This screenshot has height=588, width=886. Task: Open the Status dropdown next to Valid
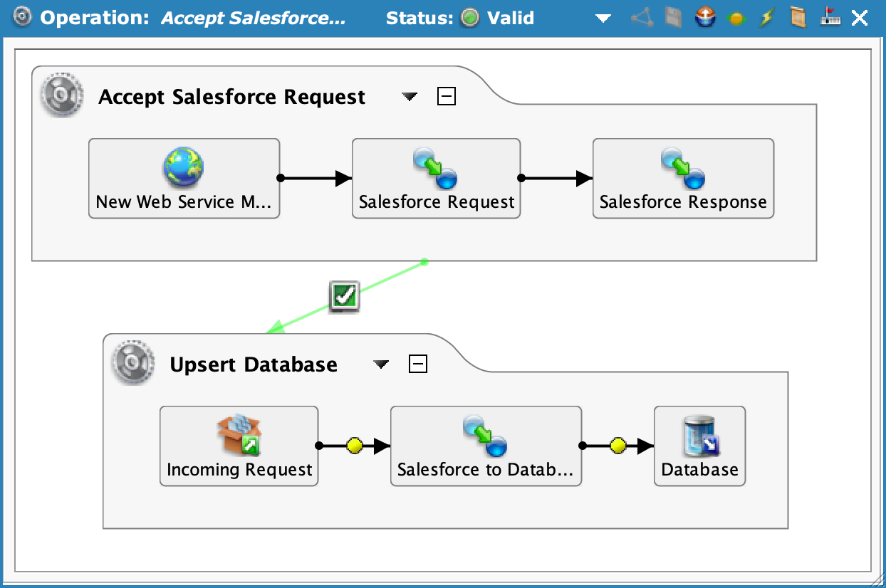click(x=603, y=18)
